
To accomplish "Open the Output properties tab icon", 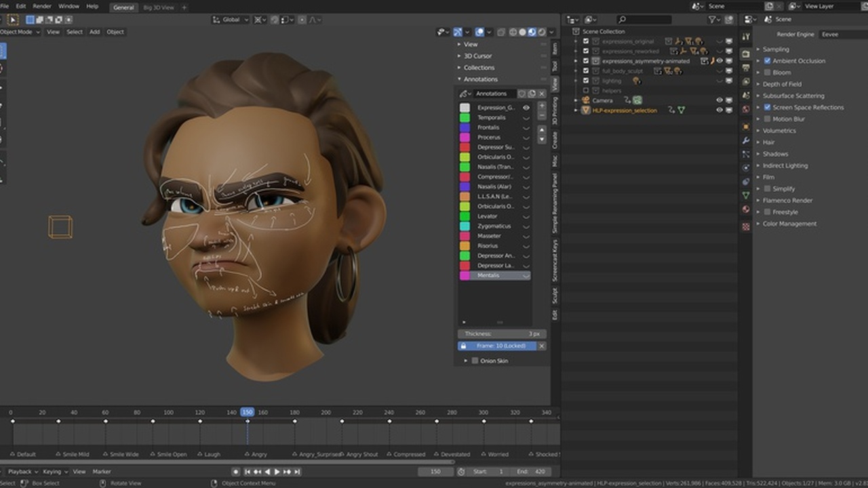I will [x=746, y=66].
